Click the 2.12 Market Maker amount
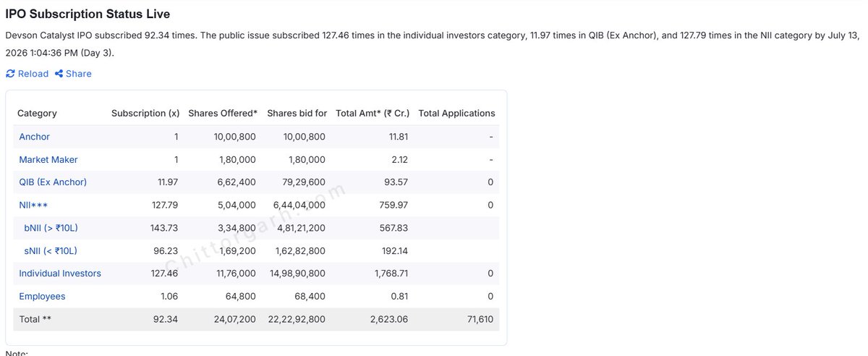 [x=400, y=159]
